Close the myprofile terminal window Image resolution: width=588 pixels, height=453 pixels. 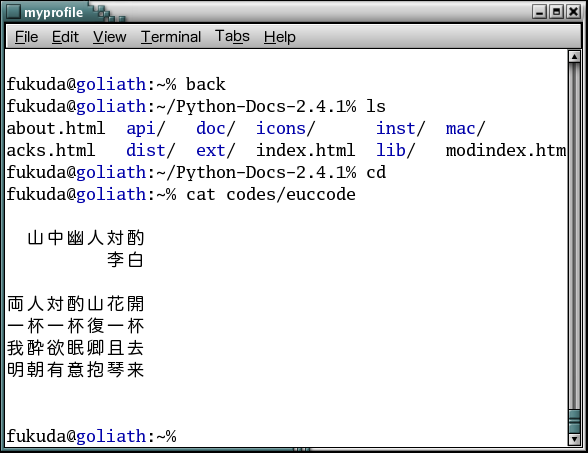pyautogui.click(x=574, y=12)
